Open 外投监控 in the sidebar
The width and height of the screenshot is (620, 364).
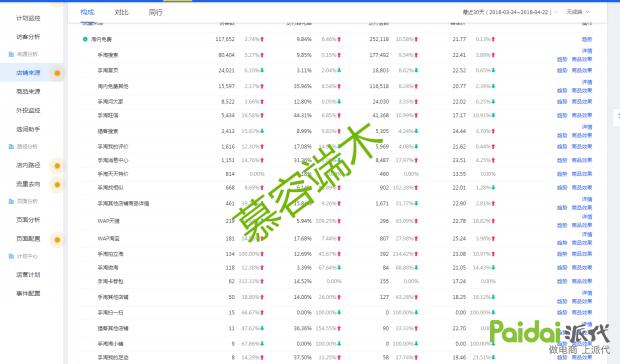(28, 110)
